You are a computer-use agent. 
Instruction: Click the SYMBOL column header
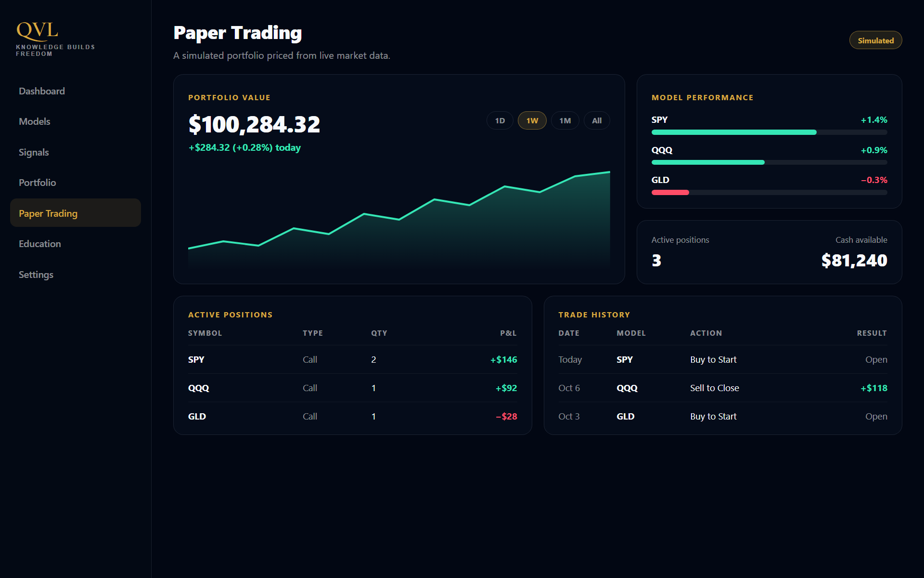click(205, 333)
